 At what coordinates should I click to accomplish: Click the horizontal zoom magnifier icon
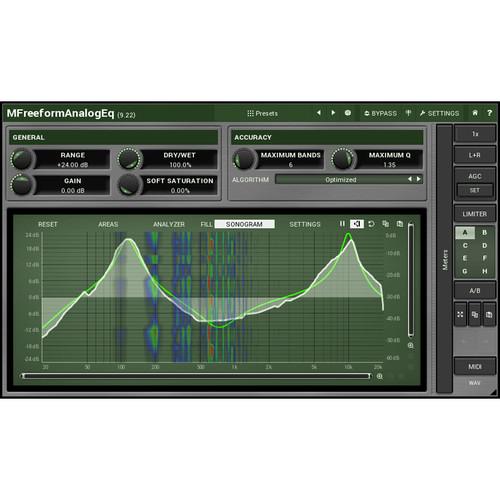380,376
